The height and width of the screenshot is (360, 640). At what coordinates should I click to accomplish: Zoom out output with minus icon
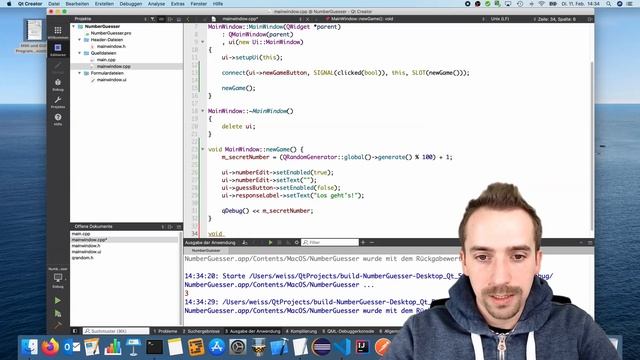coord(371,242)
